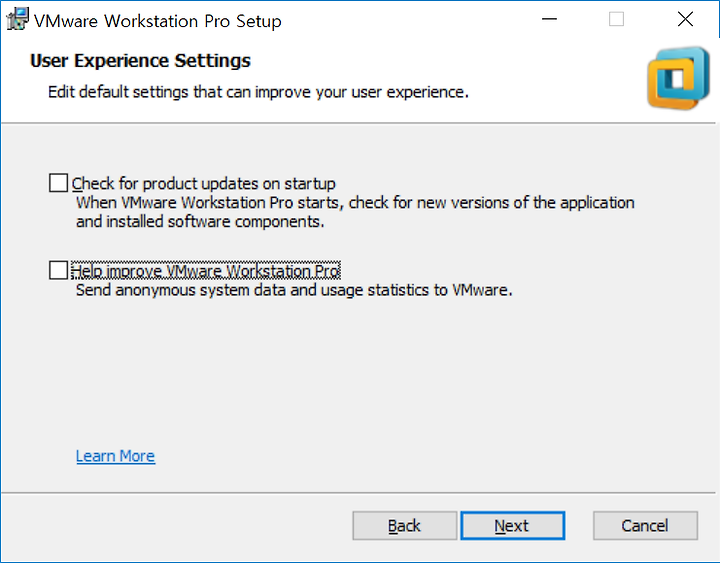Click the 'User Experience Settings' heading
Image resolution: width=720 pixels, height=563 pixels.
[141, 61]
